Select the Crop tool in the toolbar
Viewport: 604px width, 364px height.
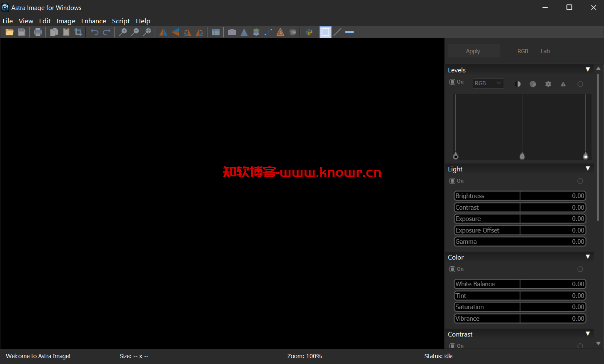point(78,32)
